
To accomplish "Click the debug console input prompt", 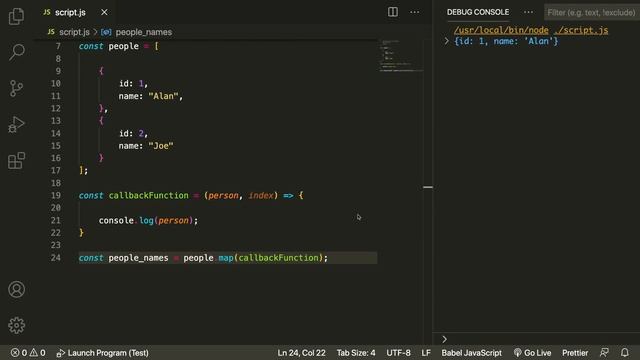I will (x=537, y=339).
